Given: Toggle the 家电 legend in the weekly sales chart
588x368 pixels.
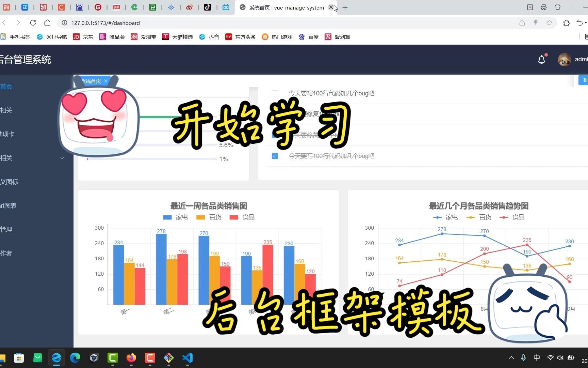Looking at the screenshot, I should click(x=175, y=217).
